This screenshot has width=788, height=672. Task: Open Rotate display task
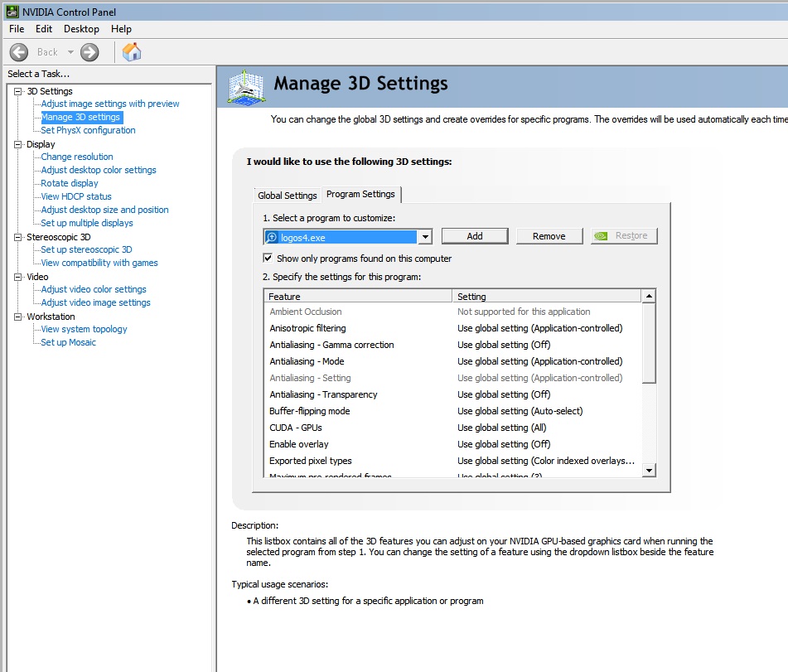pos(70,183)
